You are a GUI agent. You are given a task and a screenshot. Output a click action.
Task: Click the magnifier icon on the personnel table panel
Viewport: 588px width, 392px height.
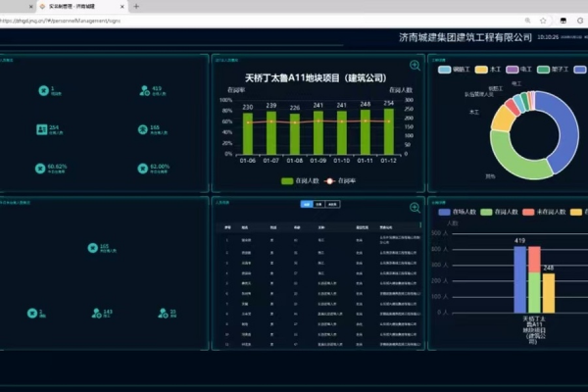[416, 208]
